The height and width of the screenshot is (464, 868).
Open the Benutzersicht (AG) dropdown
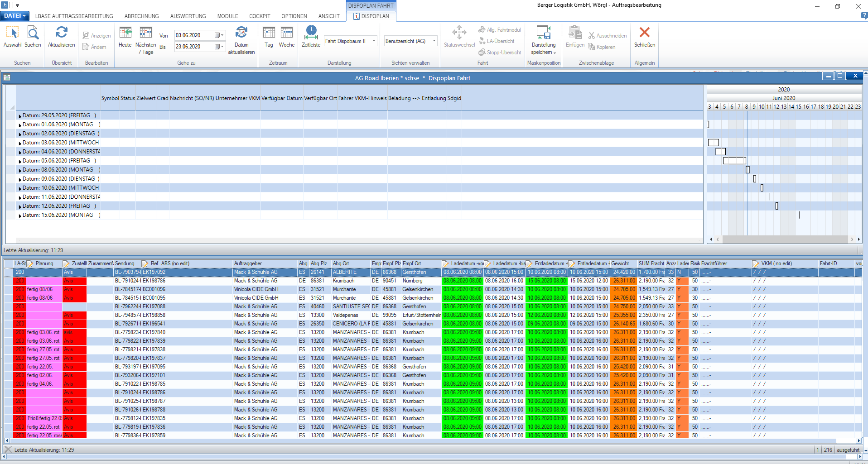click(x=434, y=41)
